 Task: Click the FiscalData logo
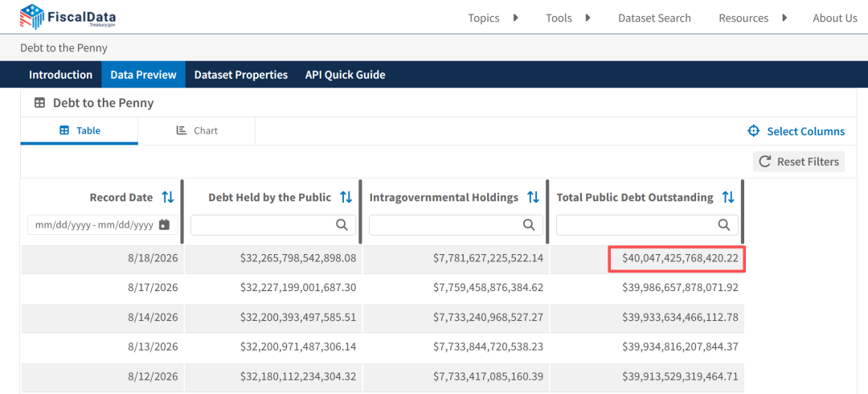click(68, 17)
